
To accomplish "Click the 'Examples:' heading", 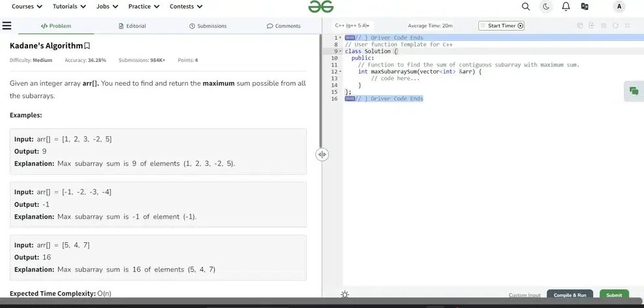I will click(x=26, y=115).
